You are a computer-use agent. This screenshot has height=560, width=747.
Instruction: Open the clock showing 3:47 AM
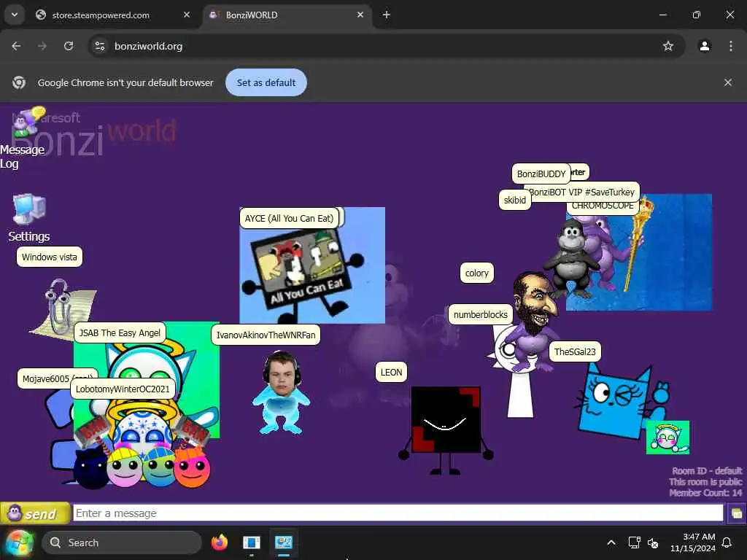(693, 542)
